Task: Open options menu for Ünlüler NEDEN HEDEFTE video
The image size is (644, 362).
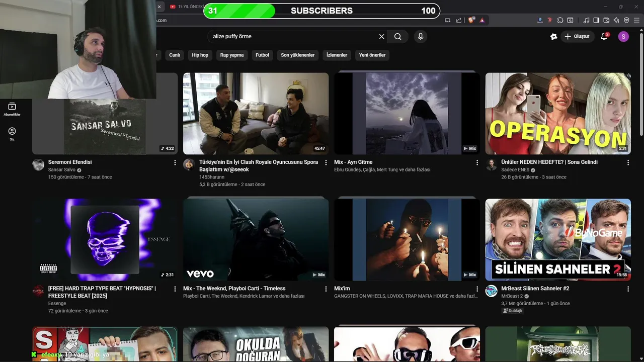Action: tap(628, 163)
